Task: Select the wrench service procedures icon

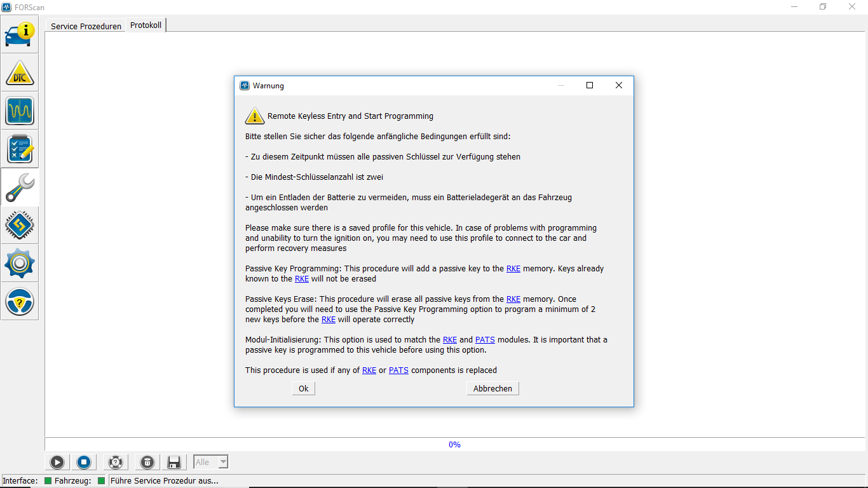Action: click(x=20, y=187)
